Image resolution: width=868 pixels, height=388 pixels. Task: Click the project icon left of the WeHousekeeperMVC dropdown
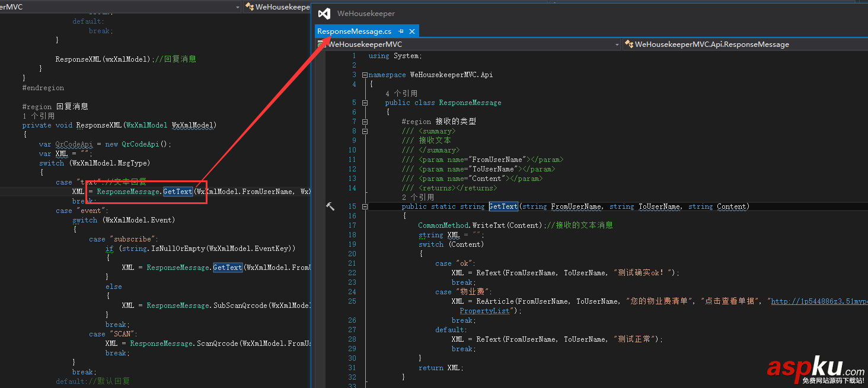click(321, 44)
